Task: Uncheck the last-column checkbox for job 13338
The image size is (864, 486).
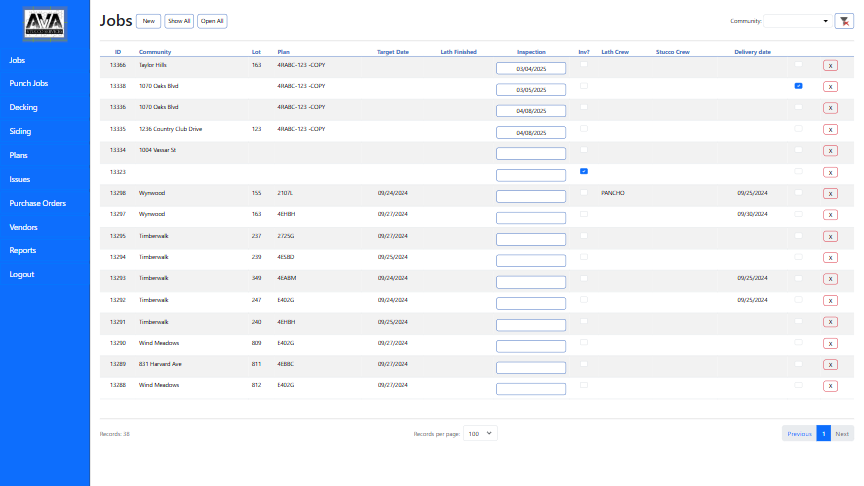Action: click(x=798, y=86)
